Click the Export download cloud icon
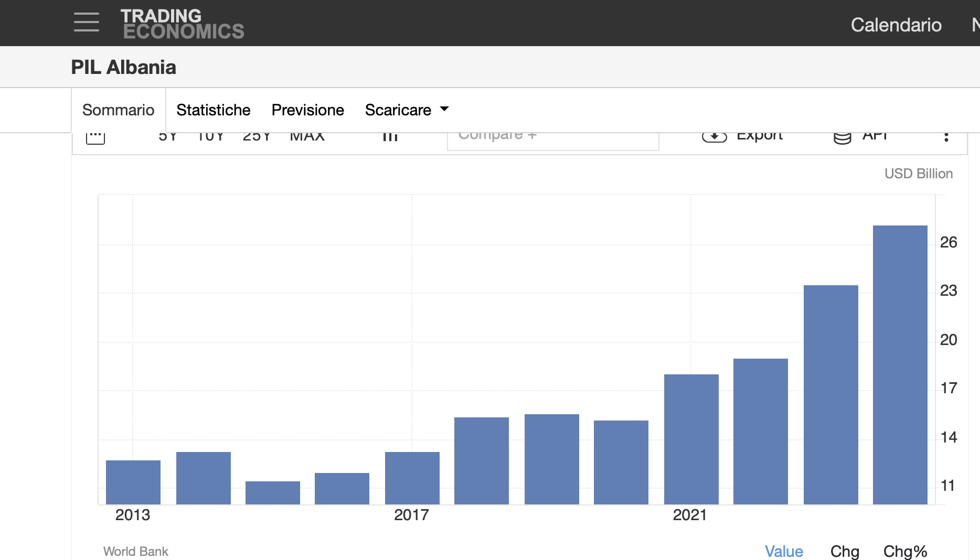980x560 pixels. click(714, 137)
